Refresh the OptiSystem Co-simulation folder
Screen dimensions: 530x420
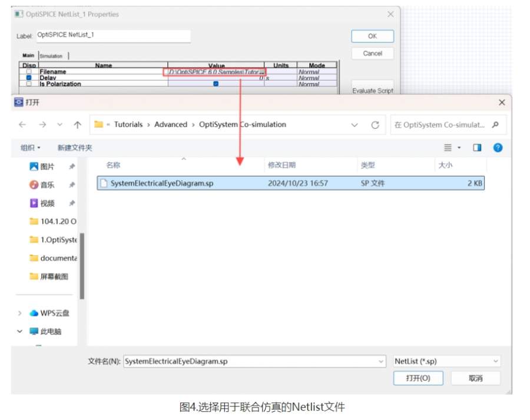tap(375, 125)
